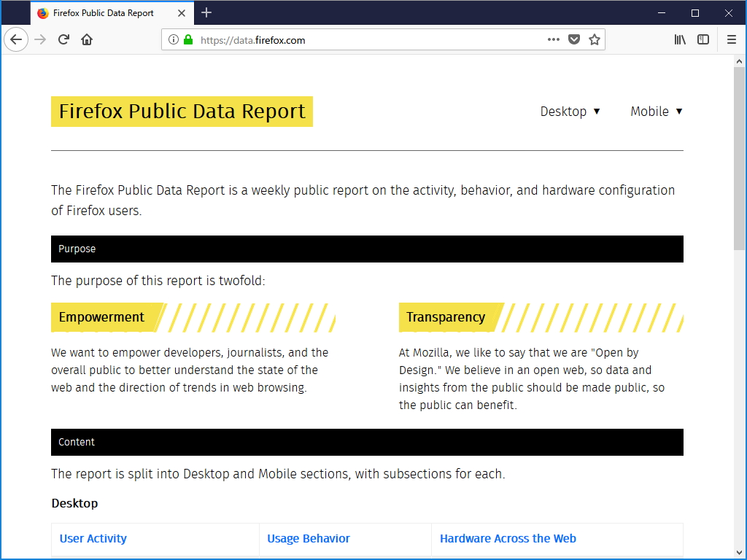Image resolution: width=747 pixels, height=560 pixels.
Task: Reload the current page
Action: (x=63, y=39)
